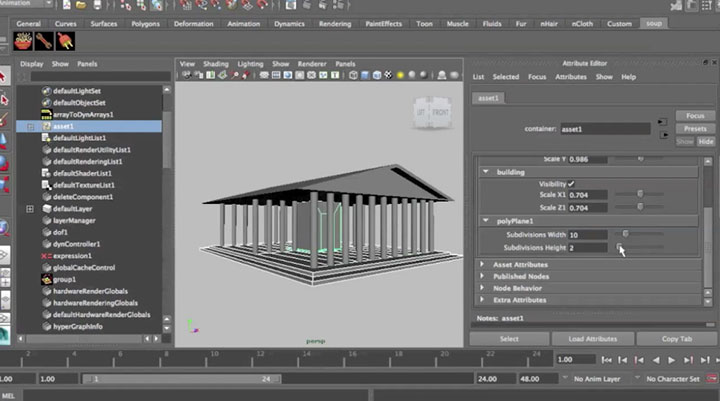Image resolution: width=720 pixels, height=401 pixels.
Task: Go to start of playback range
Action: (607, 361)
